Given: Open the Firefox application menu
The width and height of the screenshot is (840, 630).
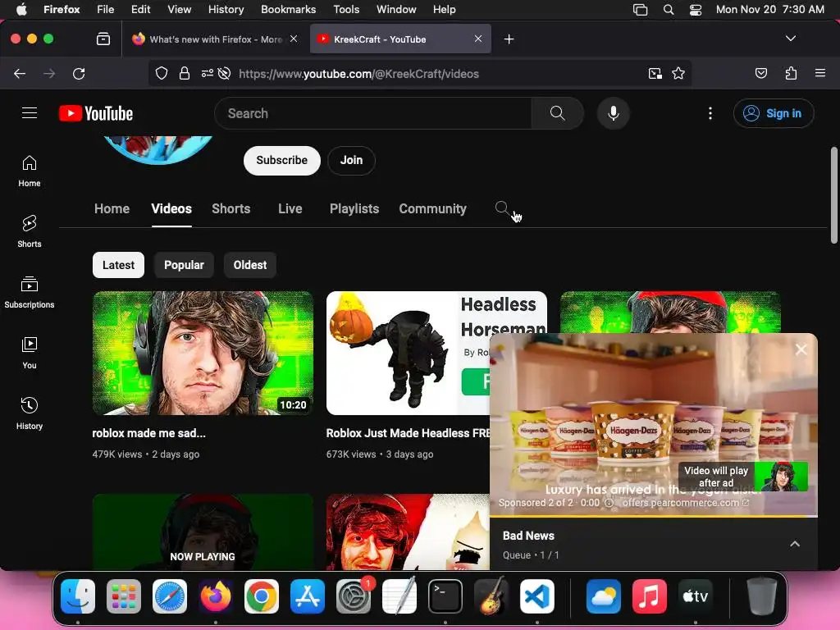Looking at the screenshot, I should coord(820,73).
